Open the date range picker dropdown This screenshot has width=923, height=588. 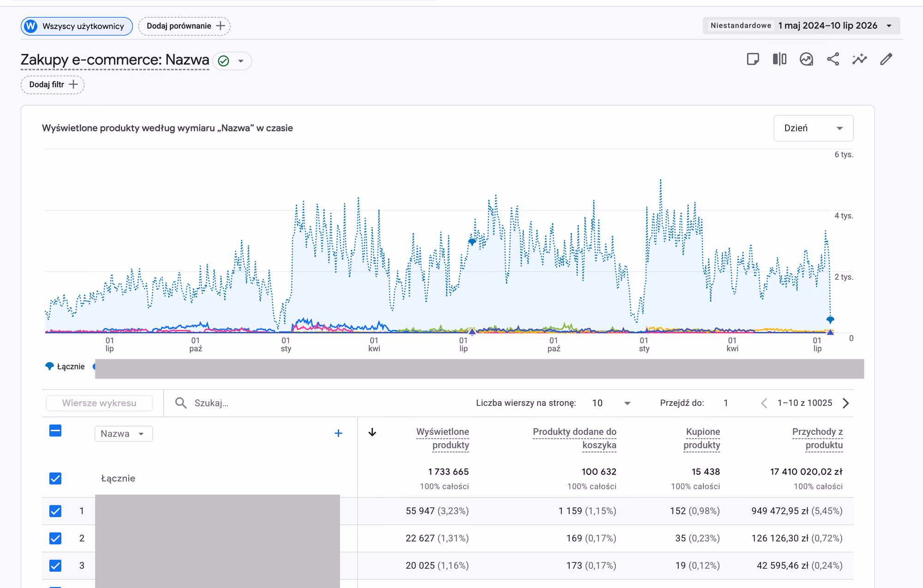(x=801, y=26)
